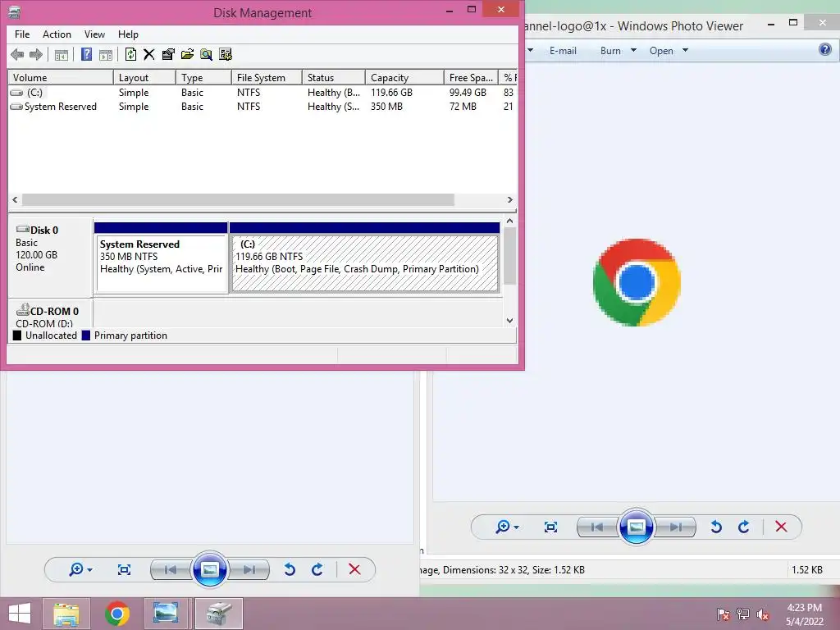Click the disk pane scroll down arrow
This screenshot has width=840, height=630.
click(509, 321)
